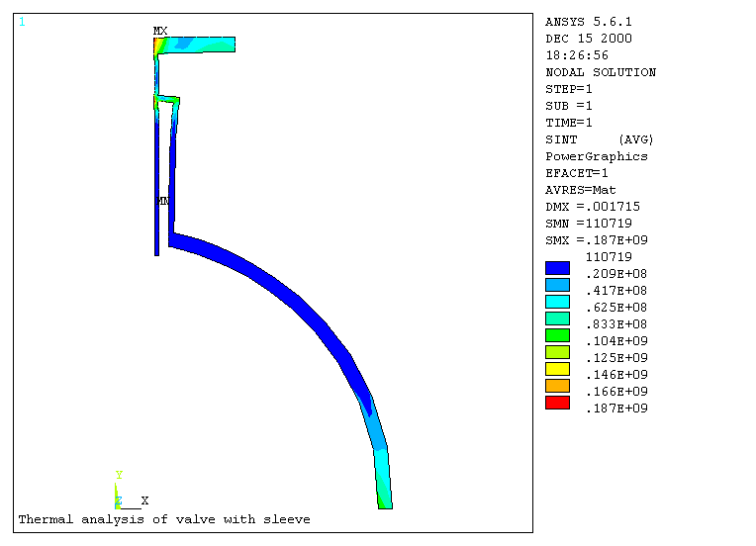This screenshot has width=756, height=546.
Task: Click the legend value '.146E+09'
Action: [616, 375]
